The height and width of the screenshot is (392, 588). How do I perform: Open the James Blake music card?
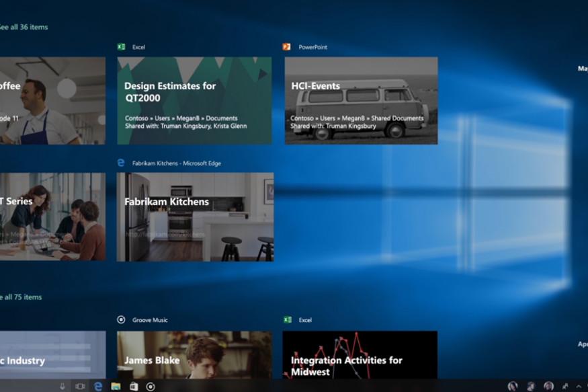click(x=194, y=355)
